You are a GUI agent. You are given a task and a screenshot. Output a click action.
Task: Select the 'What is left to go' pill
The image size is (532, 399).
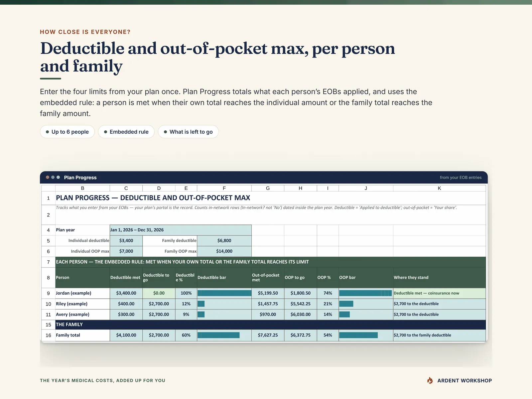(x=188, y=132)
